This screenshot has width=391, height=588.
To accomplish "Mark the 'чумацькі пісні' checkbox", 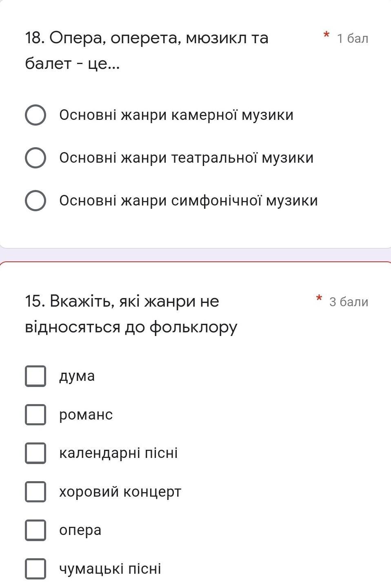I will (x=36, y=569).
